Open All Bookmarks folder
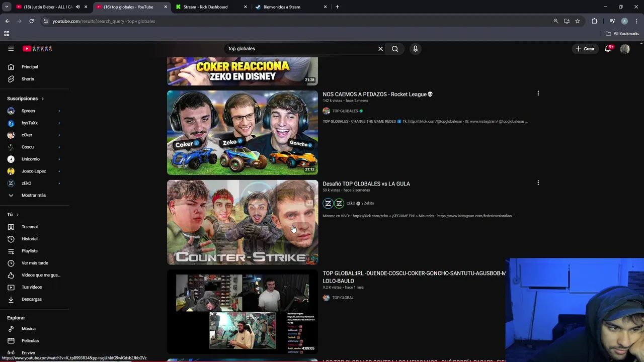Image resolution: width=644 pixels, height=362 pixels. coord(622,34)
